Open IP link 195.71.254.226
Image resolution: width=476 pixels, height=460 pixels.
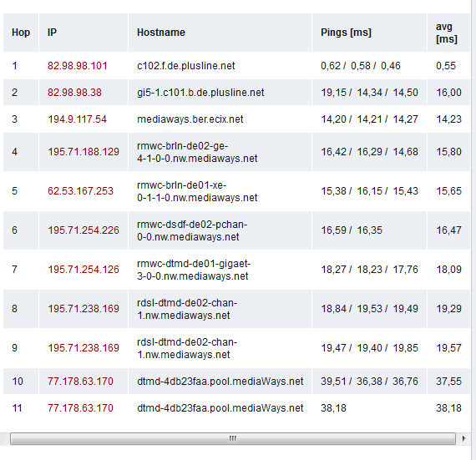point(84,230)
